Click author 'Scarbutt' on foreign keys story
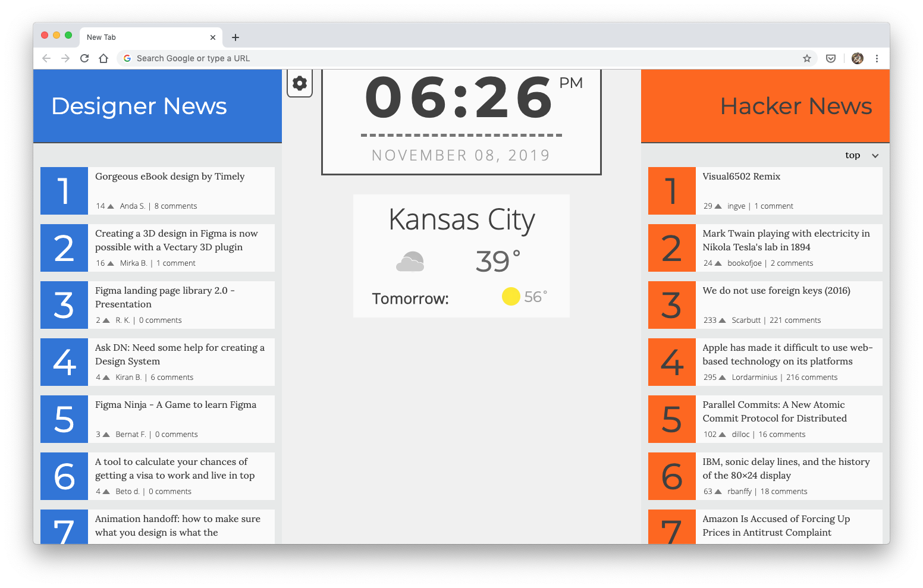Image resolution: width=923 pixels, height=588 pixels. click(746, 320)
